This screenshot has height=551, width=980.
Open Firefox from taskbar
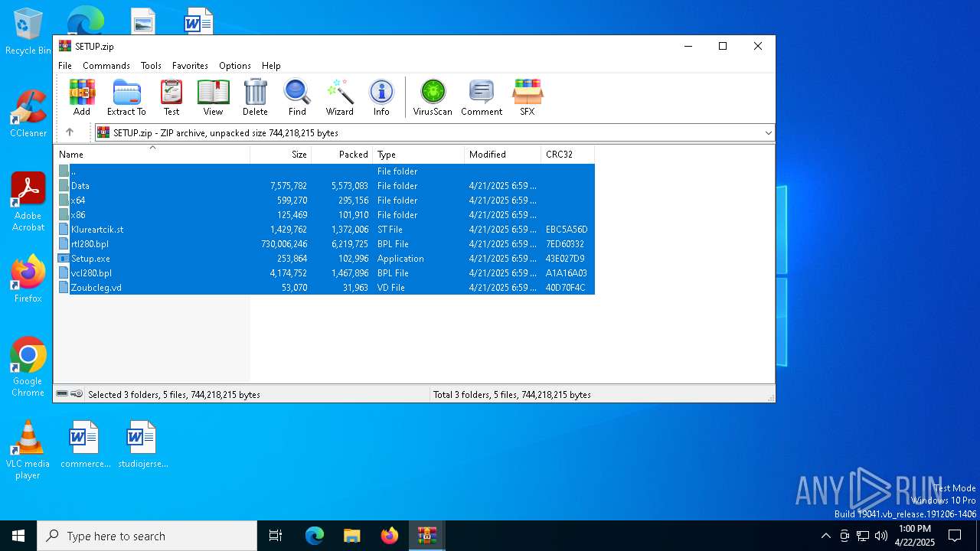(390, 536)
